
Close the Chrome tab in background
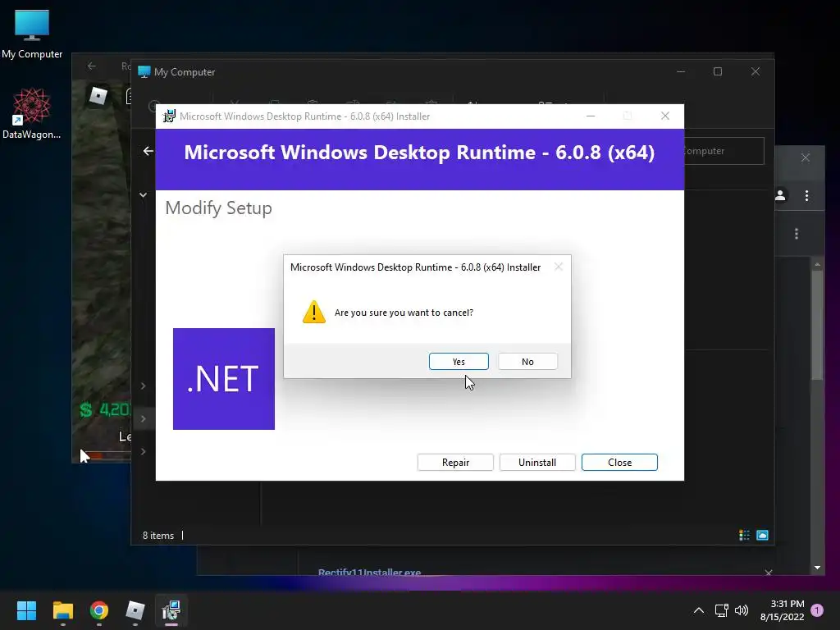(806, 157)
